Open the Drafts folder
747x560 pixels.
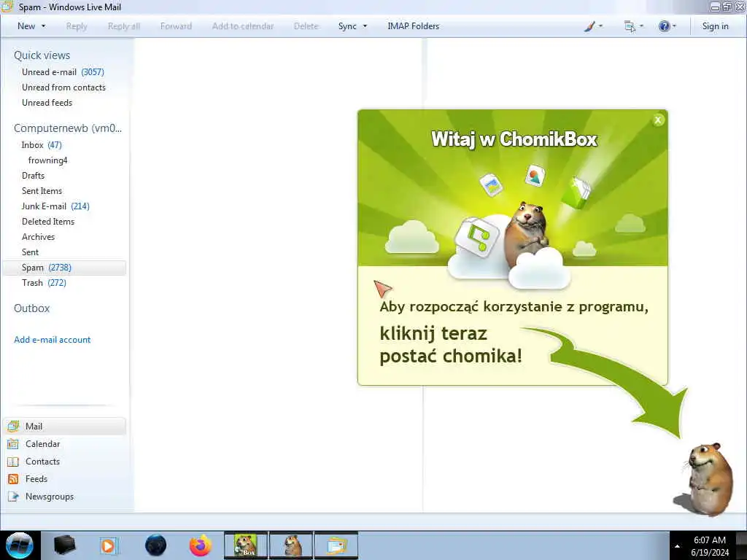[33, 175]
